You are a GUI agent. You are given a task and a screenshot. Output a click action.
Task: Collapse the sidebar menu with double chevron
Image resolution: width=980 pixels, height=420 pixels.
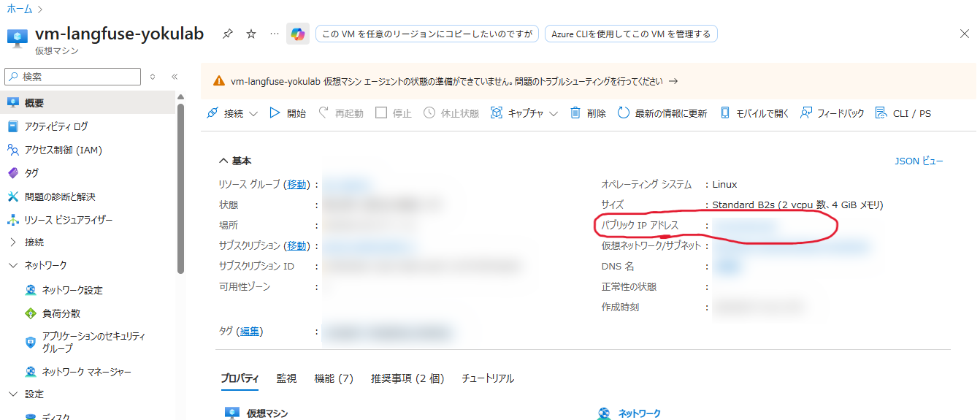(x=175, y=77)
